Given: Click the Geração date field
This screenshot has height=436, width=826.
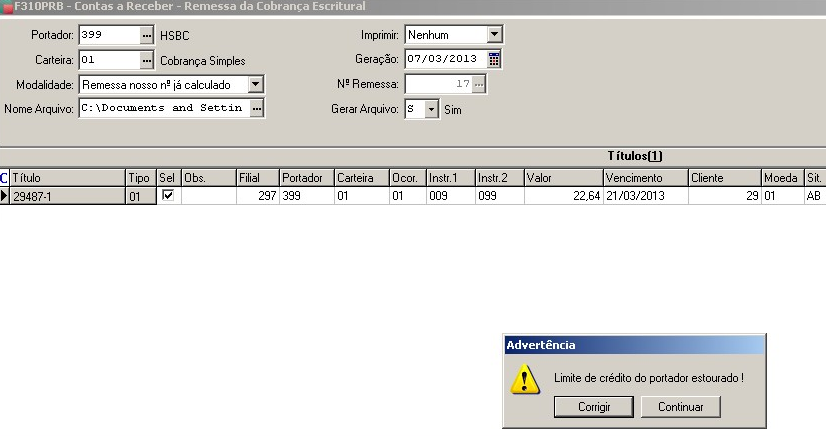Looking at the screenshot, I should pos(444,60).
